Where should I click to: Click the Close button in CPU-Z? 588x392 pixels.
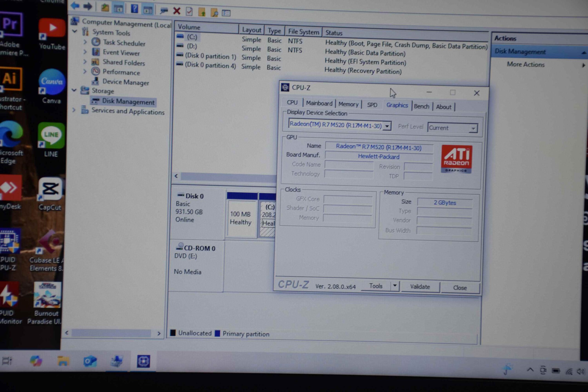460,288
